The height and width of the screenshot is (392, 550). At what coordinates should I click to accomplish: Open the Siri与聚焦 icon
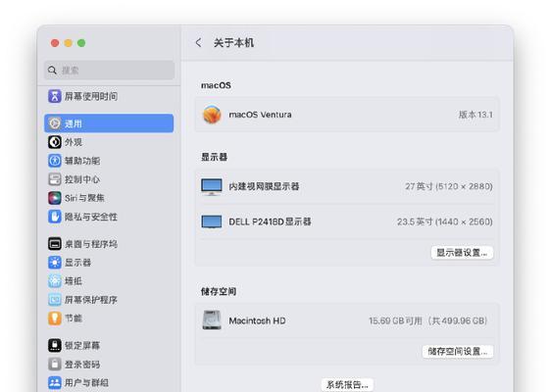point(54,198)
